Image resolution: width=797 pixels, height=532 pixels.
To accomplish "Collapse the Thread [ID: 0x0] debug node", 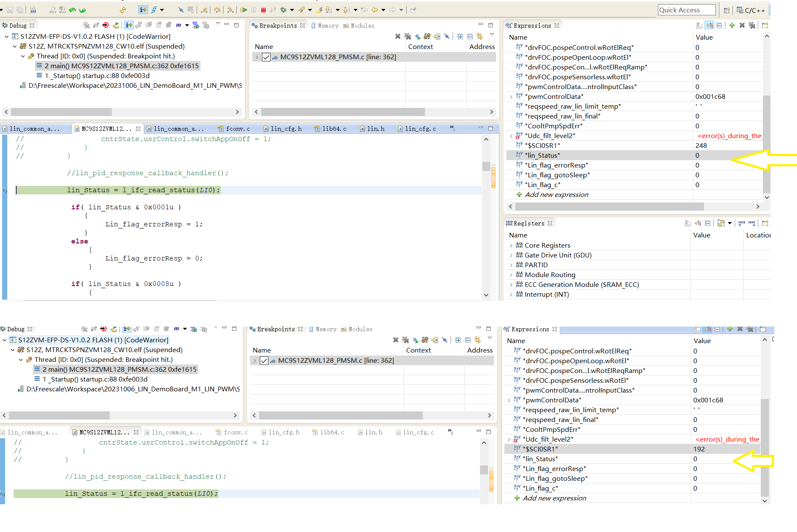I will pos(23,56).
